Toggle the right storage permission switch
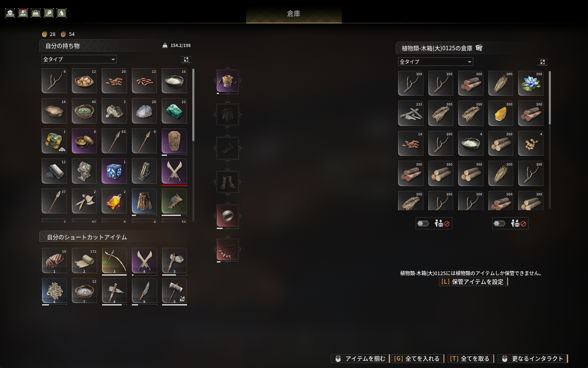 [499, 223]
